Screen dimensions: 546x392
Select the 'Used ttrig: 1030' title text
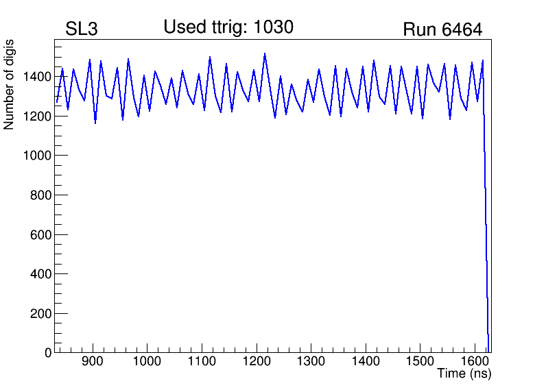tap(228, 27)
